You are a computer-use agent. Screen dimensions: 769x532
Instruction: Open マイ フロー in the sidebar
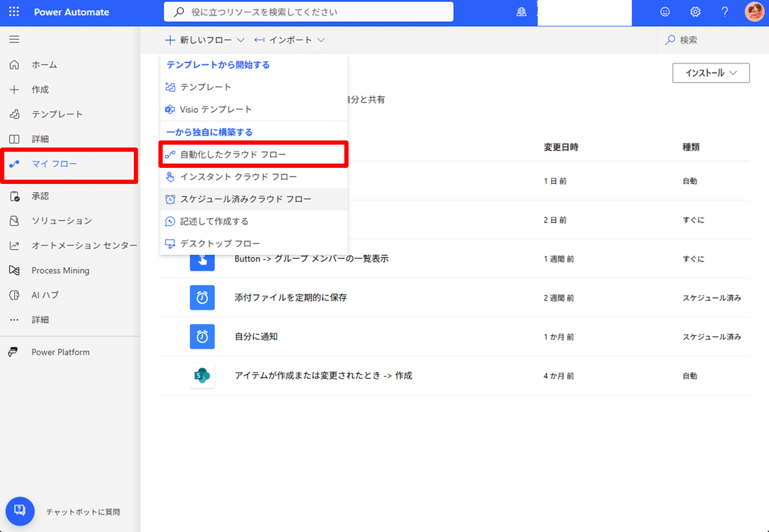tap(69, 164)
